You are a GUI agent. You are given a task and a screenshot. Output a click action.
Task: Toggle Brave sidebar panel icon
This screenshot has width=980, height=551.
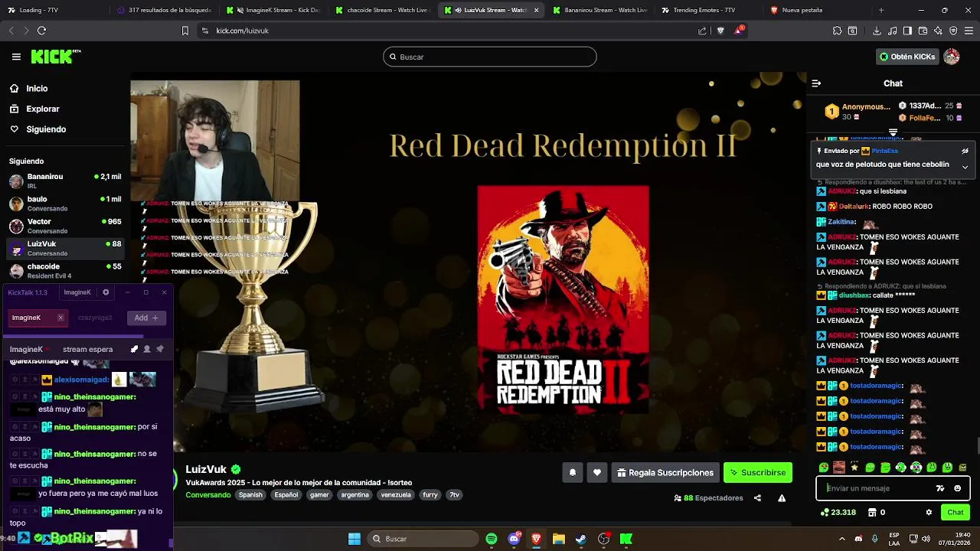907,31
